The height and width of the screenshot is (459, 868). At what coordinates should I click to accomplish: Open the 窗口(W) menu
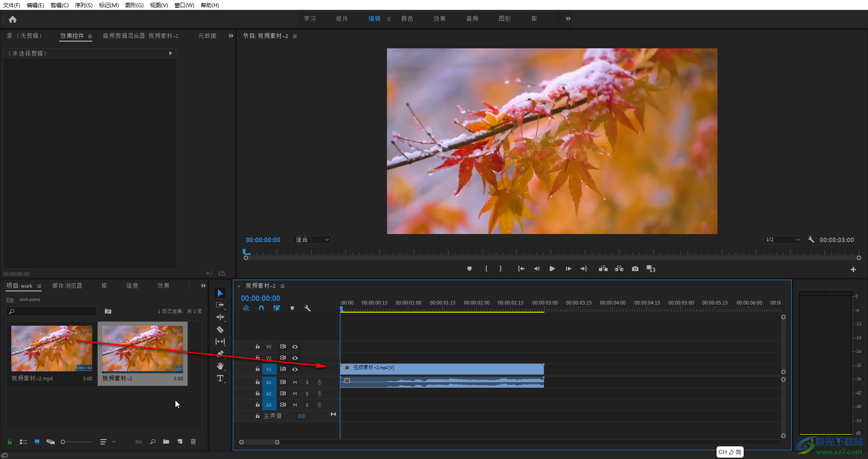[x=184, y=5]
